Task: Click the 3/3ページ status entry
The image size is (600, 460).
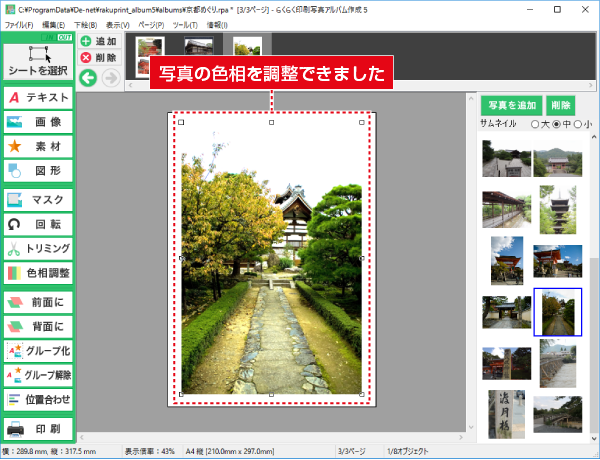Action: click(x=352, y=452)
